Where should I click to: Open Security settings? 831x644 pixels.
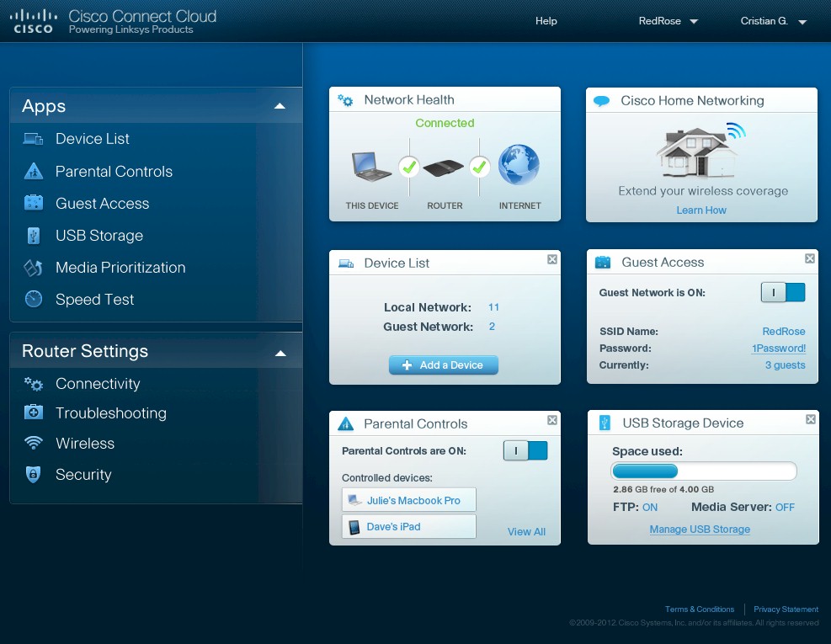coord(83,475)
